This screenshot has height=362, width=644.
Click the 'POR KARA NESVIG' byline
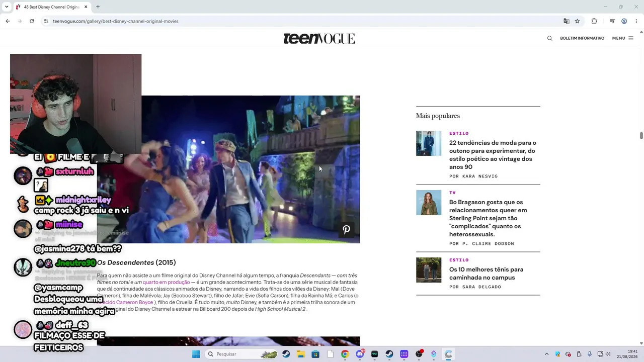click(473, 176)
